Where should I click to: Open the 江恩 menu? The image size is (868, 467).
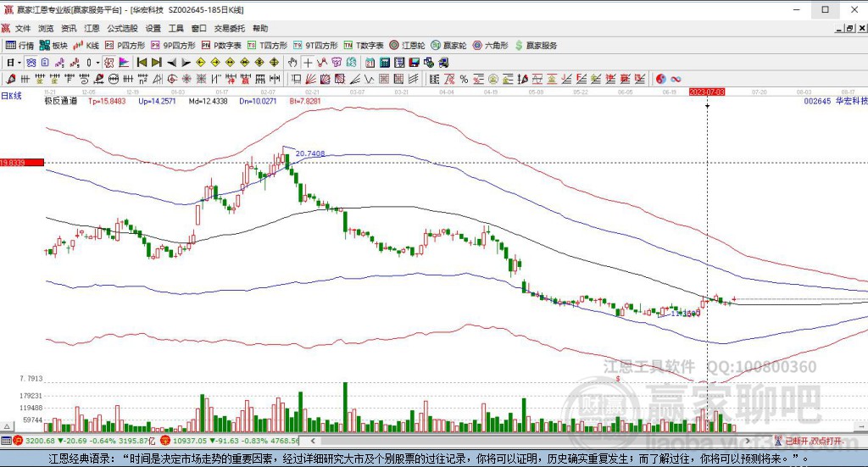[x=92, y=28]
